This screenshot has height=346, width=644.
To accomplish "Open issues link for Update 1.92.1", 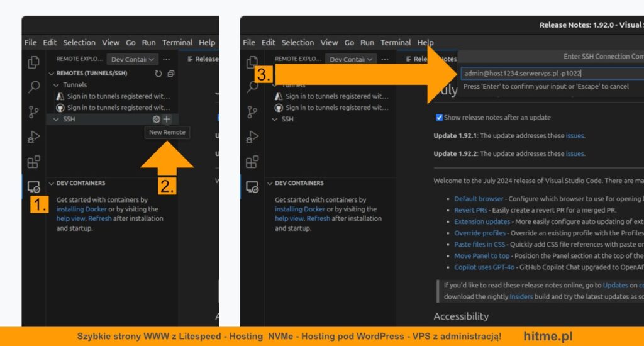I will (575, 136).
